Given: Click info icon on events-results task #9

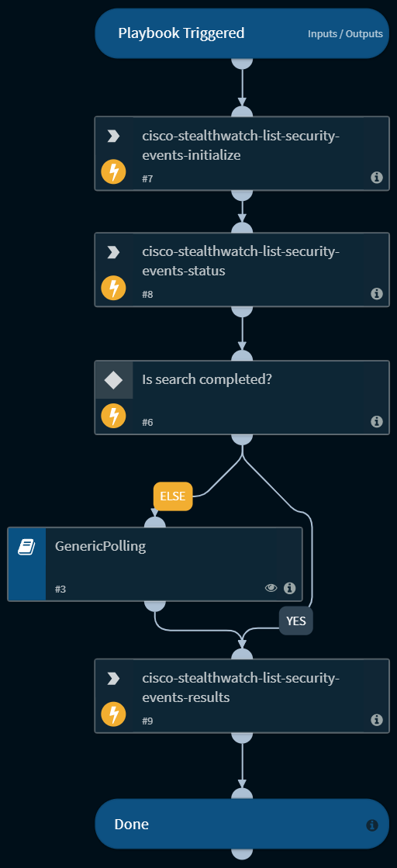Looking at the screenshot, I should coord(377,720).
